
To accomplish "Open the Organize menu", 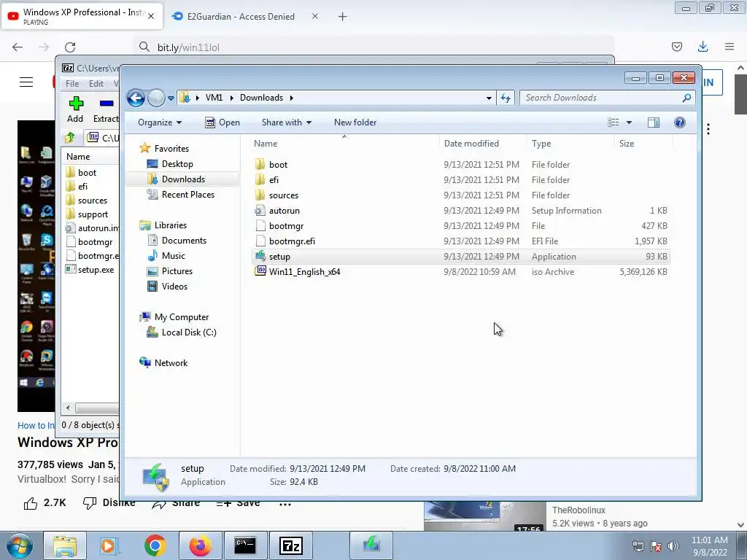I will [160, 122].
